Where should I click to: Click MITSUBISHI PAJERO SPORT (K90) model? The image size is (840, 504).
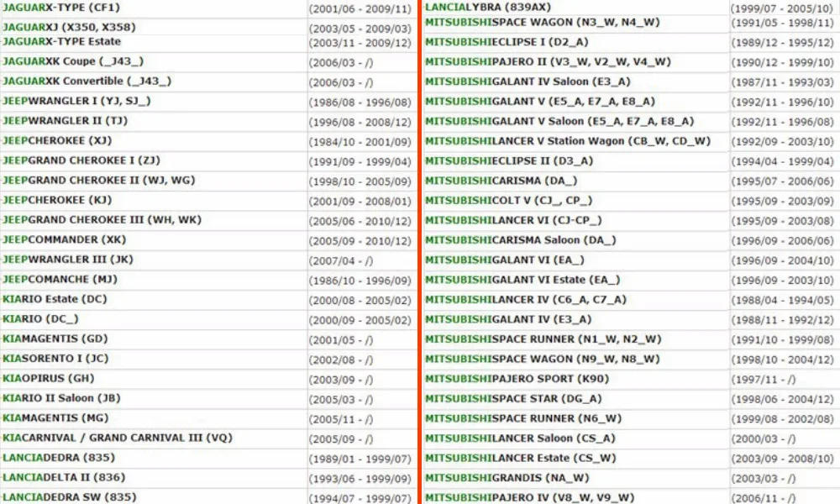(517, 379)
